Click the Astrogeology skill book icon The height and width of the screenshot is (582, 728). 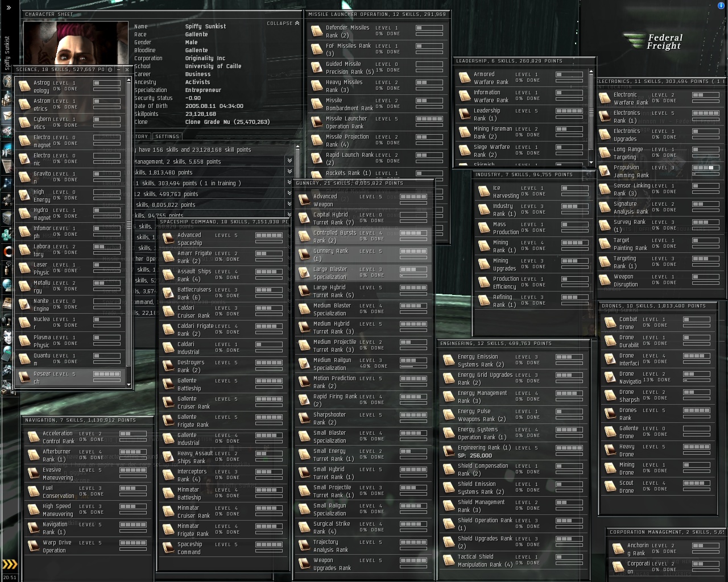pyautogui.click(x=24, y=86)
